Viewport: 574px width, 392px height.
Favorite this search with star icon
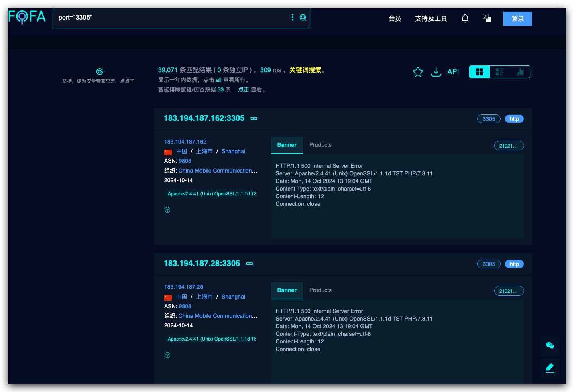[418, 72]
